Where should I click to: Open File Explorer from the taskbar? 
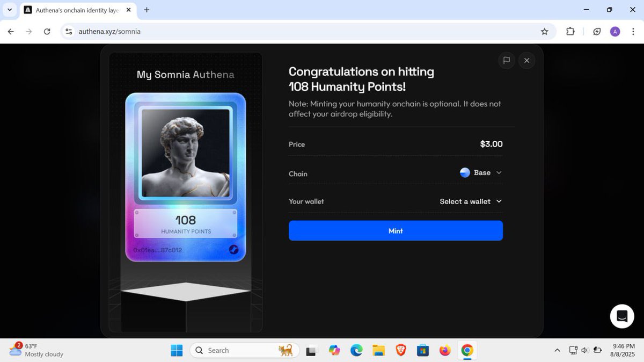[x=378, y=350]
